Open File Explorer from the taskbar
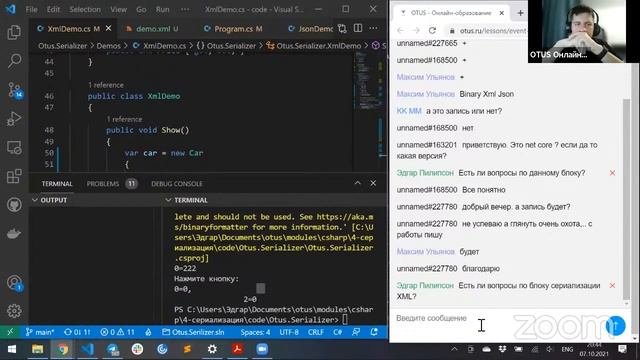The height and width of the screenshot is (360, 640). tap(37, 349)
